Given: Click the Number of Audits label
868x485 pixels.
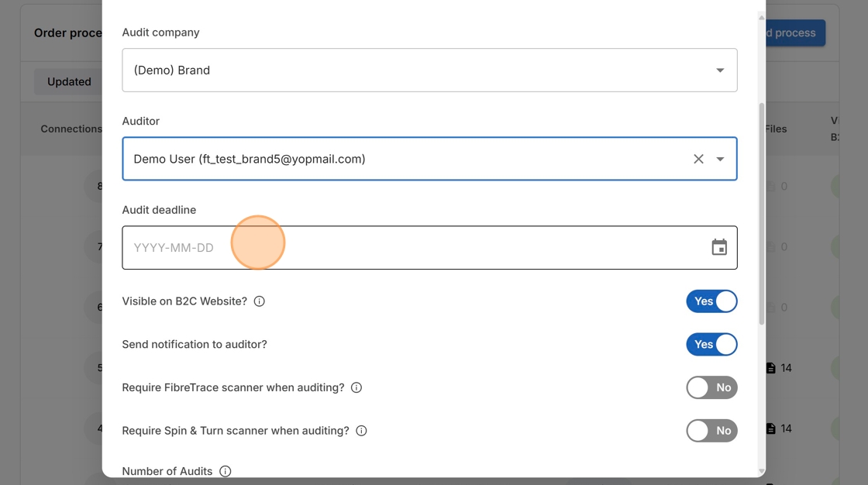Looking at the screenshot, I should (167, 471).
